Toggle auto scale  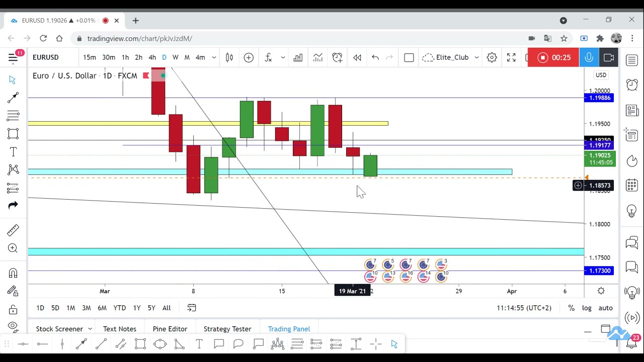tap(605, 308)
